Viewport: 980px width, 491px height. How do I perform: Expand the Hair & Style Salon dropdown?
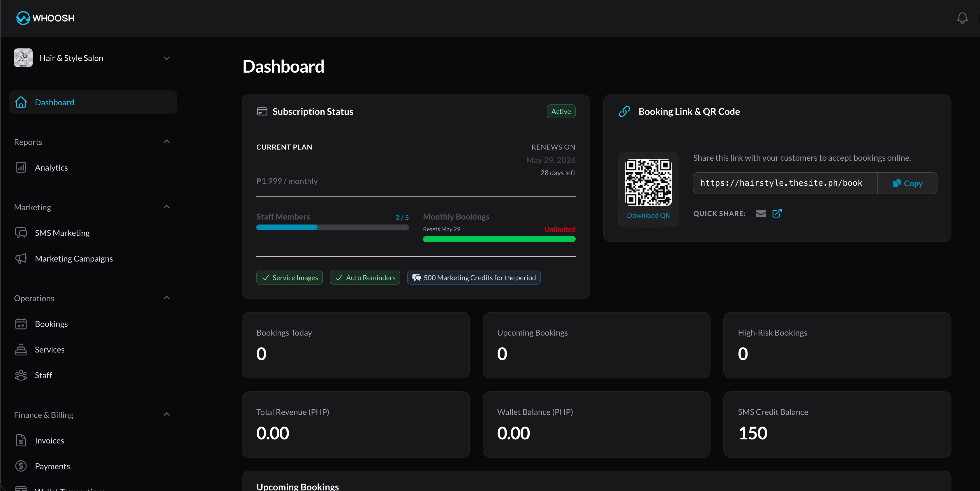click(x=166, y=58)
